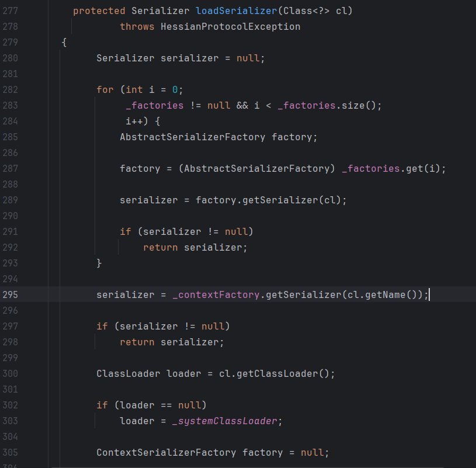The width and height of the screenshot is (476, 468).
Task: Click the 'for' keyword of the loop
Action: (x=105, y=89)
